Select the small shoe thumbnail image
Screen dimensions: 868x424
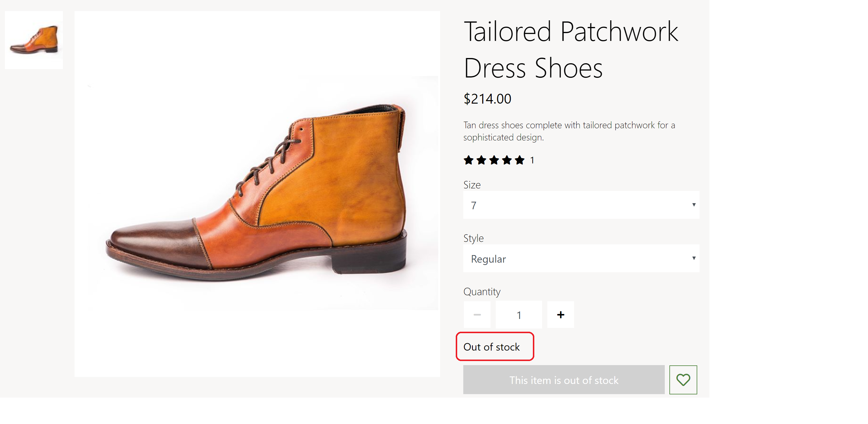pos(34,40)
